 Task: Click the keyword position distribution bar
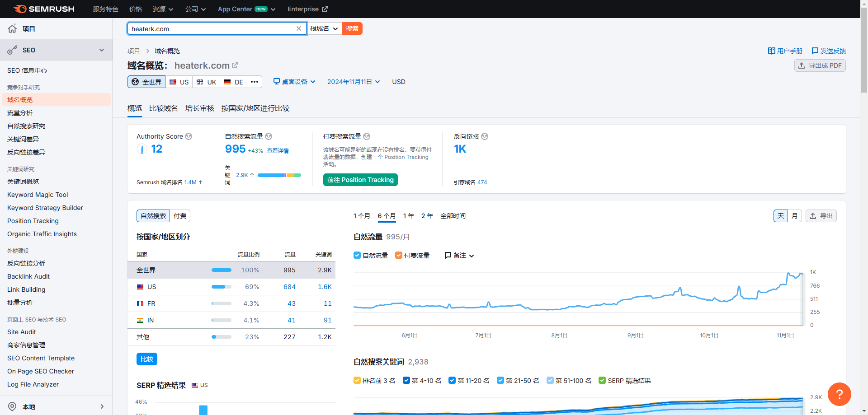pos(279,175)
